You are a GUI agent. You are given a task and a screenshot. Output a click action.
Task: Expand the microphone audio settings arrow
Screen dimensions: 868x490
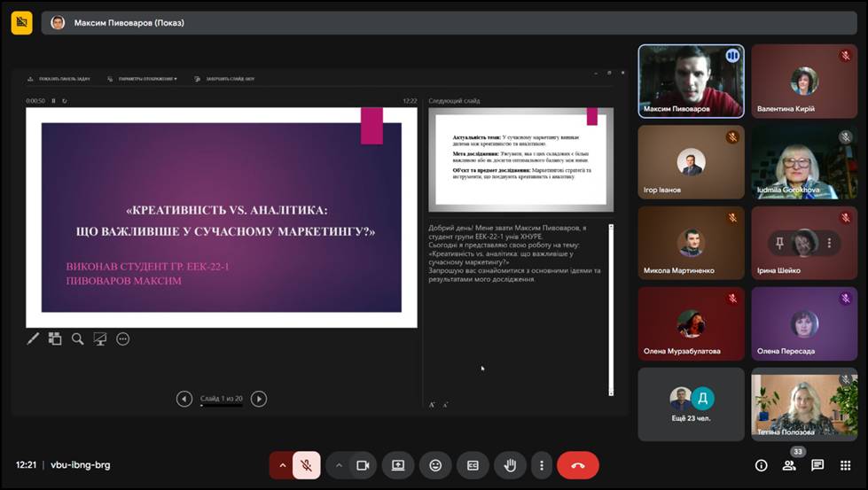point(282,465)
